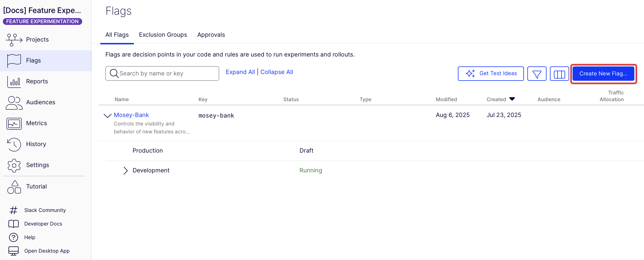The height and width of the screenshot is (260, 644).
Task: Click the Metrics monitor icon
Action: click(14, 123)
